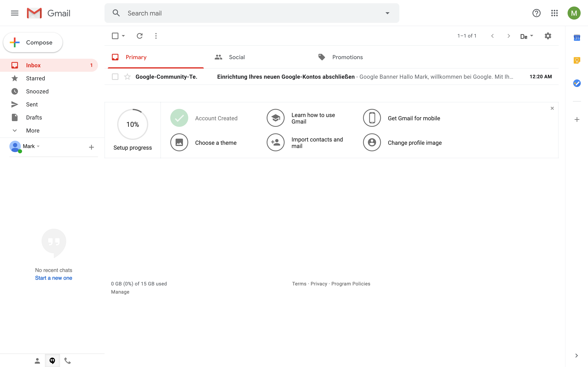
Task: Click the refresh mail icon
Action: [139, 36]
